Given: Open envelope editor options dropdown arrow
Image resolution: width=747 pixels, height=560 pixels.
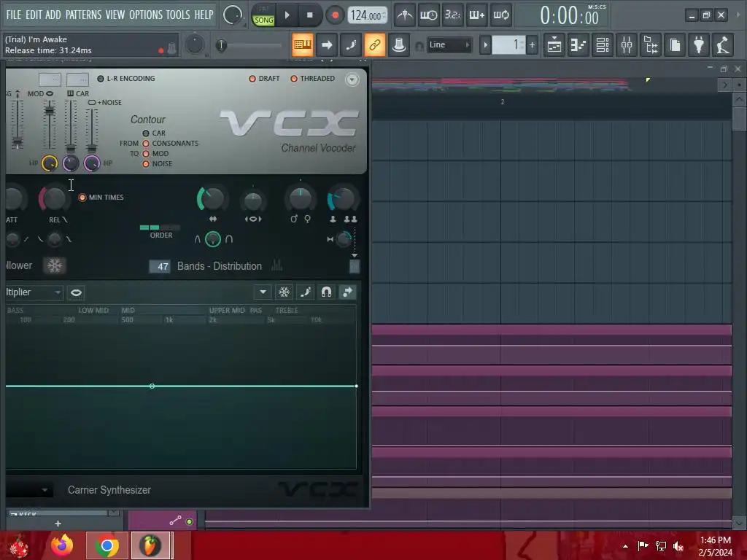Looking at the screenshot, I should 263,292.
